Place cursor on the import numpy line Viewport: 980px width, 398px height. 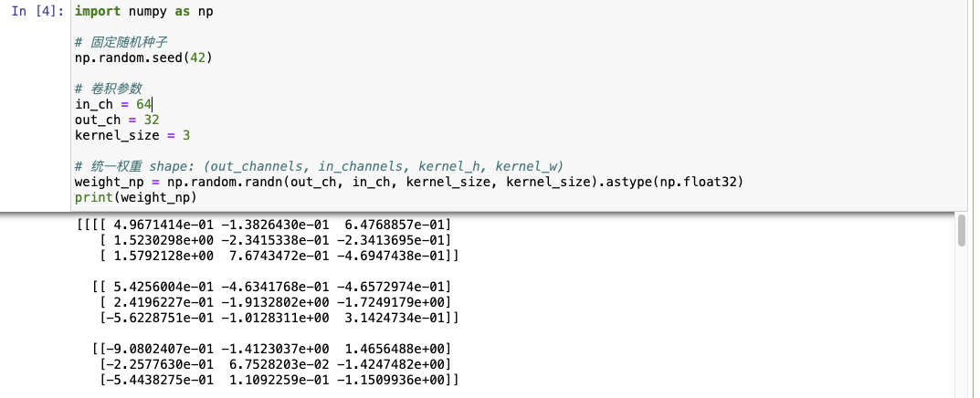click(144, 13)
